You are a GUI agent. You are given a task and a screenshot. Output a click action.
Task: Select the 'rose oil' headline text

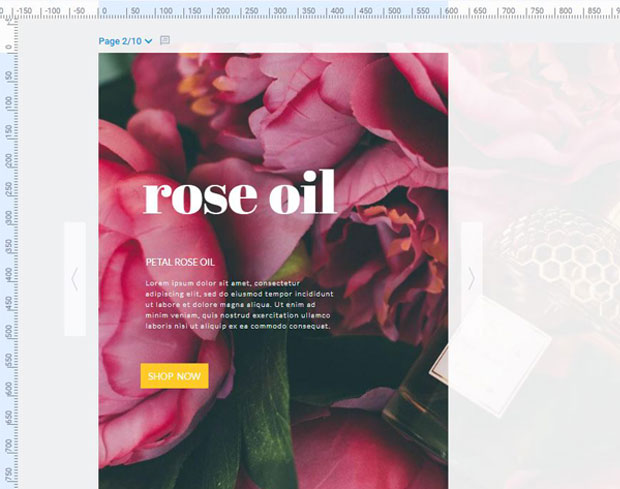(x=240, y=193)
